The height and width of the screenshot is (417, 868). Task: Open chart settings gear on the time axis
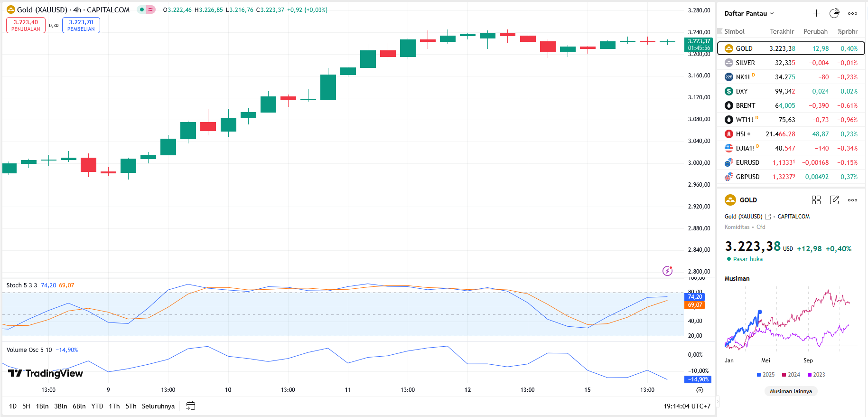700,390
